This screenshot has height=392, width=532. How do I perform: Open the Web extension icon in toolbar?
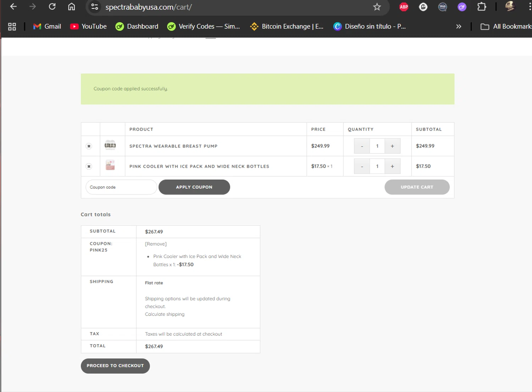point(443,7)
